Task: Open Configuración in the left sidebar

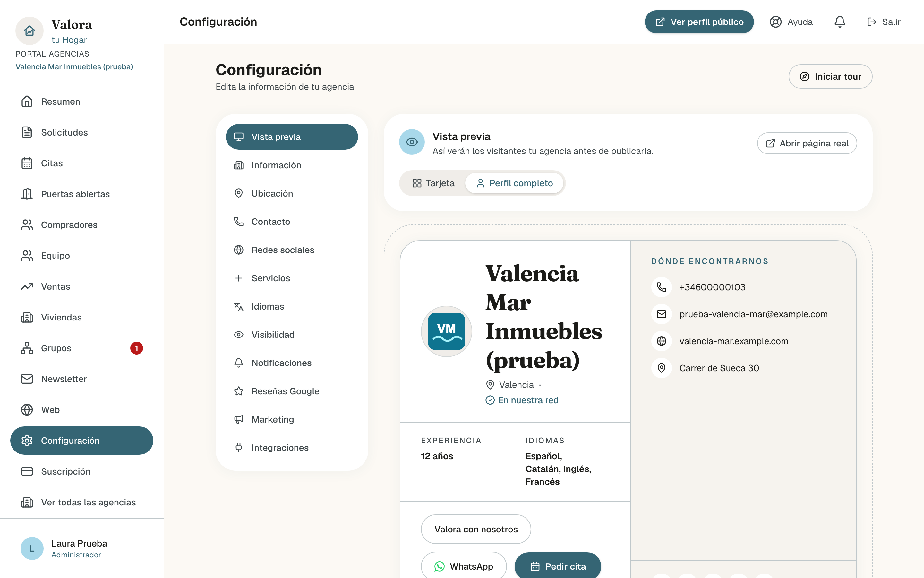Action: pos(82,441)
